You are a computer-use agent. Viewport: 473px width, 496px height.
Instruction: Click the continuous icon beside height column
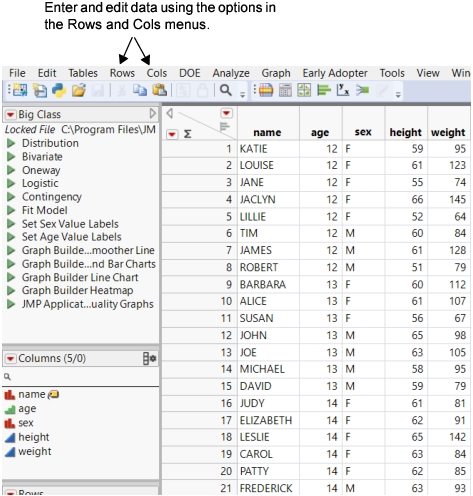pyautogui.click(x=10, y=437)
